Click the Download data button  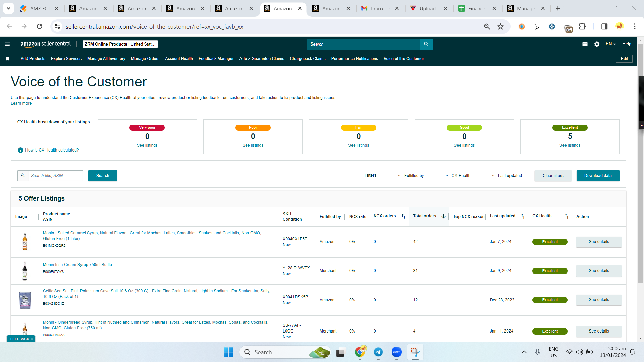coord(598,176)
